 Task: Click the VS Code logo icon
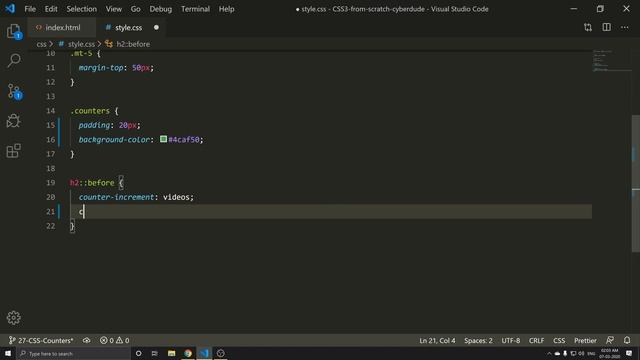10,9
